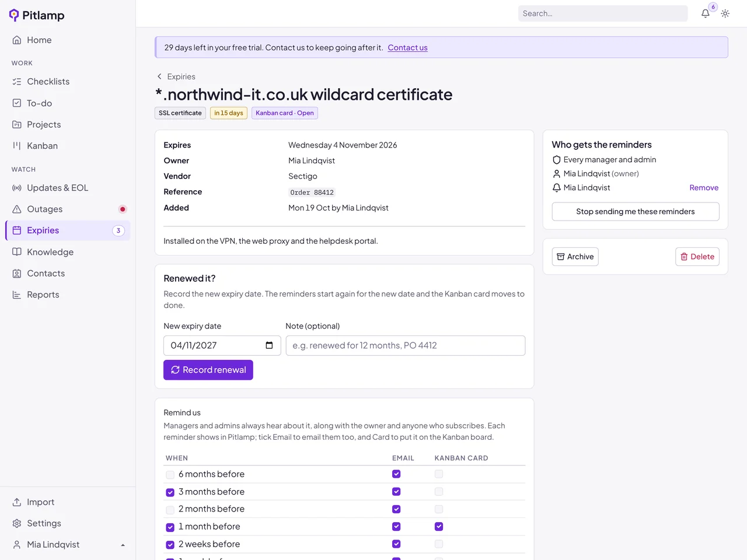The width and height of the screenshot is (747, 560).
Task: Uncheck Email for 6 months before
Action: pos(396,474)
